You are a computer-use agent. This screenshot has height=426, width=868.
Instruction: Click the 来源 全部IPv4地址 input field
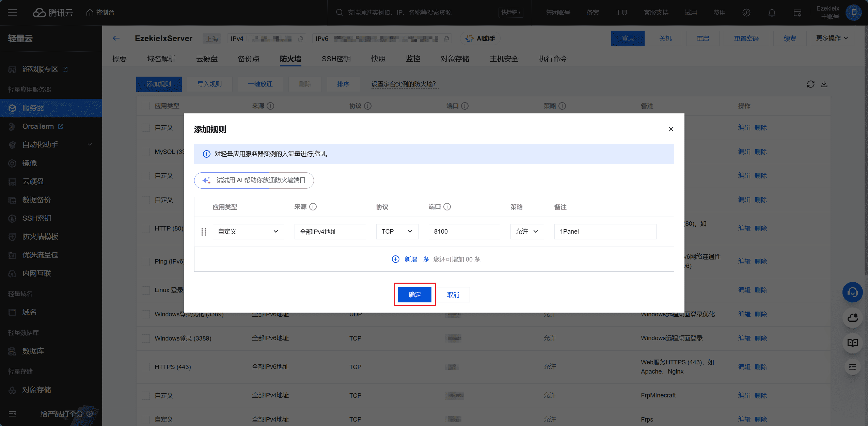[330, 232]
